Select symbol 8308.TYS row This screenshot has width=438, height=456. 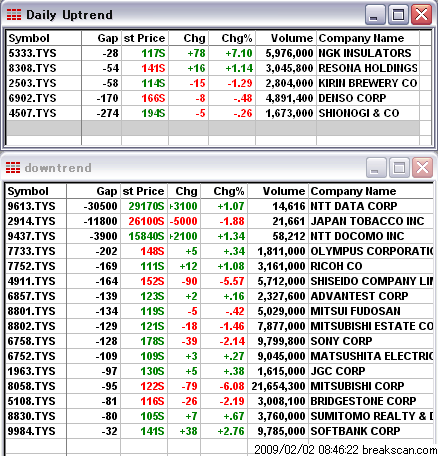pos(32,68)
